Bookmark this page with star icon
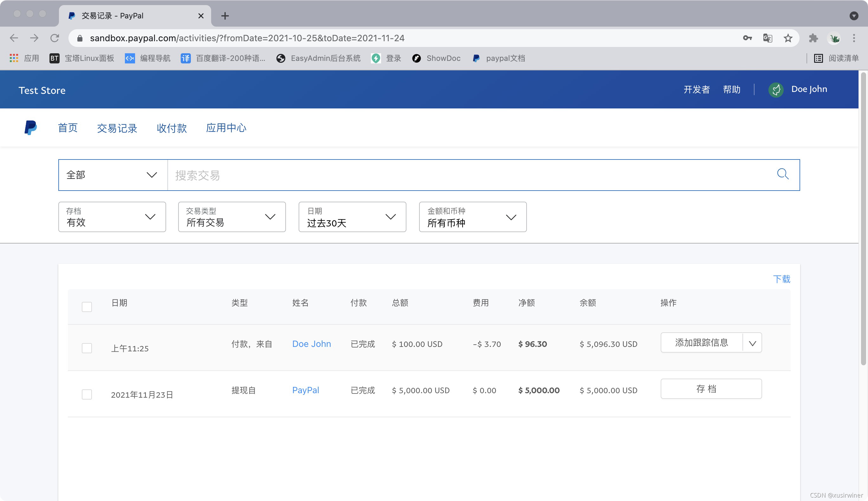 pos(788,38)
